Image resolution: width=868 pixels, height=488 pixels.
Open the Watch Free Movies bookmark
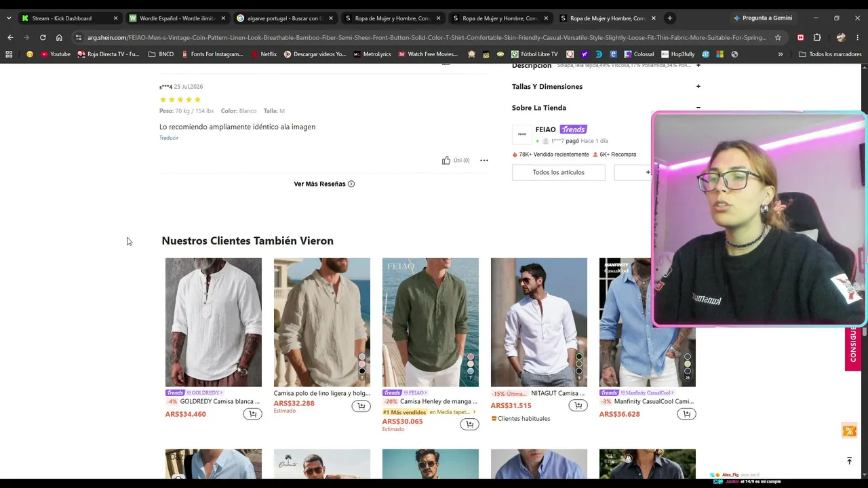(427, 54)
